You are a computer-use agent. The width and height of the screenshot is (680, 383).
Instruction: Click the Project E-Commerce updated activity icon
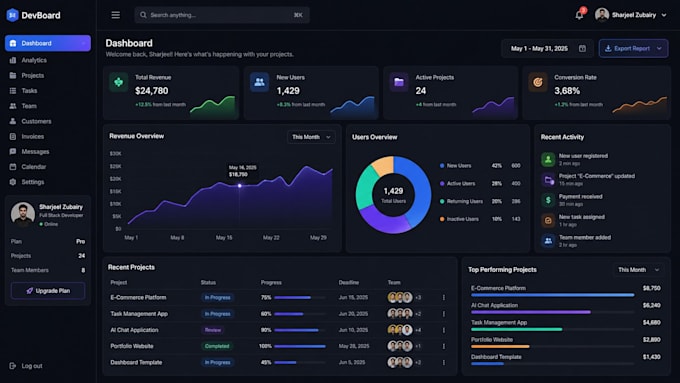[548, 180]
